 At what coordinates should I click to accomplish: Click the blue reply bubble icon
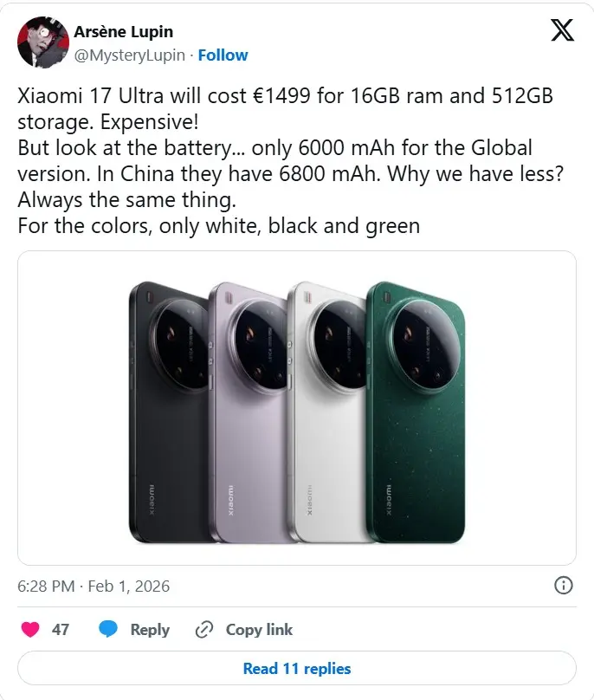click(107, 629)
